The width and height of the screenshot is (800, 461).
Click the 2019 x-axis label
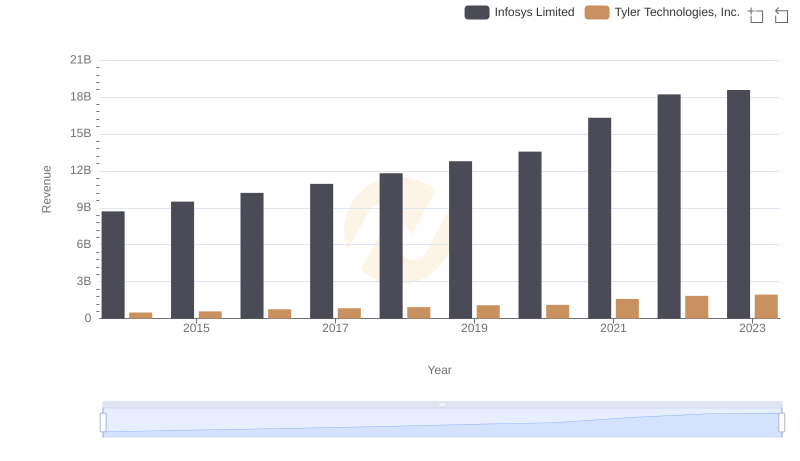click(x=474, y=328)
